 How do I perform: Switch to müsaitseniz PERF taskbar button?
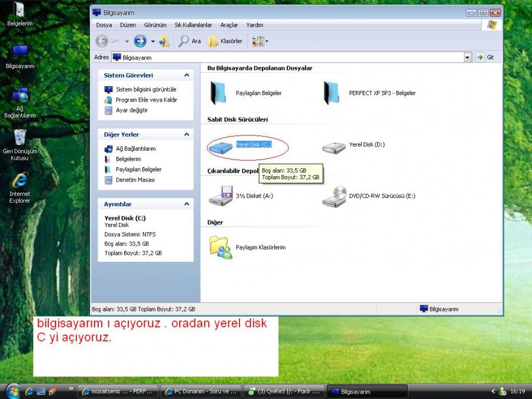pyautogui.click(x=118, y=391)
